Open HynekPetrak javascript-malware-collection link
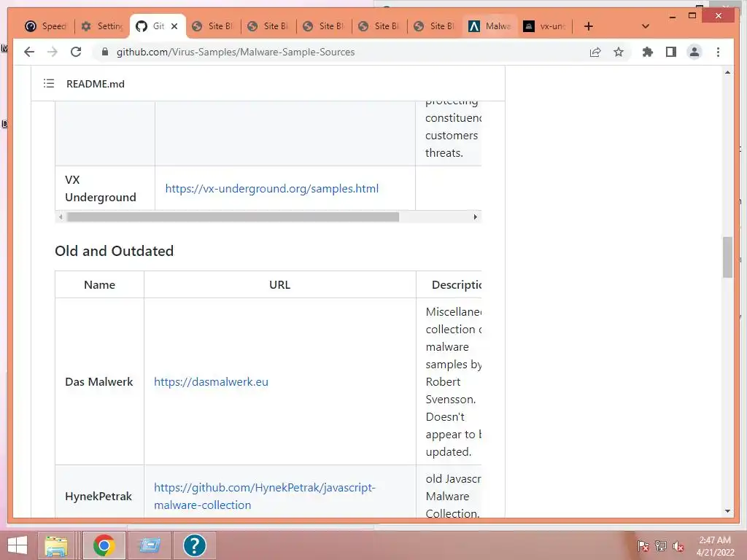Viewport: 747px width, 560px height. tap(265, 496)
